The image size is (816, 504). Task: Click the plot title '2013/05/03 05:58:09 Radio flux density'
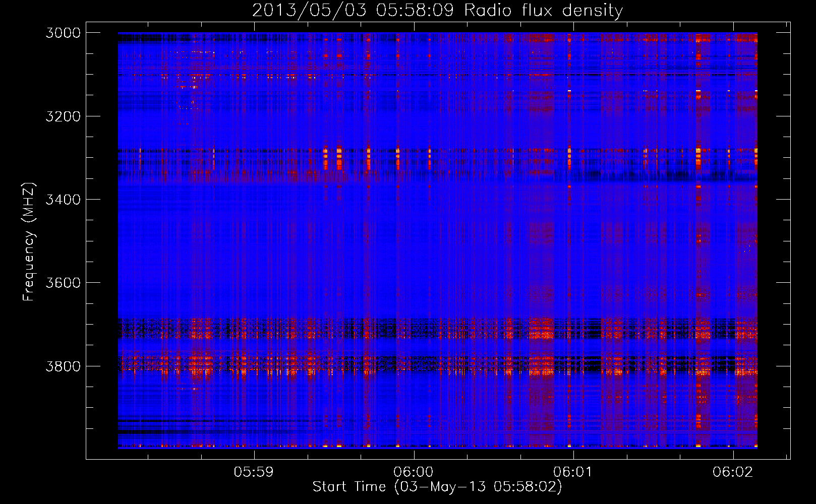coord(437,10)
